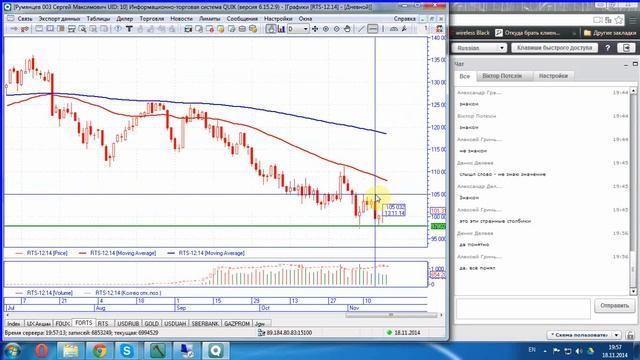Select the trend line drawing tool

(361, 29)
